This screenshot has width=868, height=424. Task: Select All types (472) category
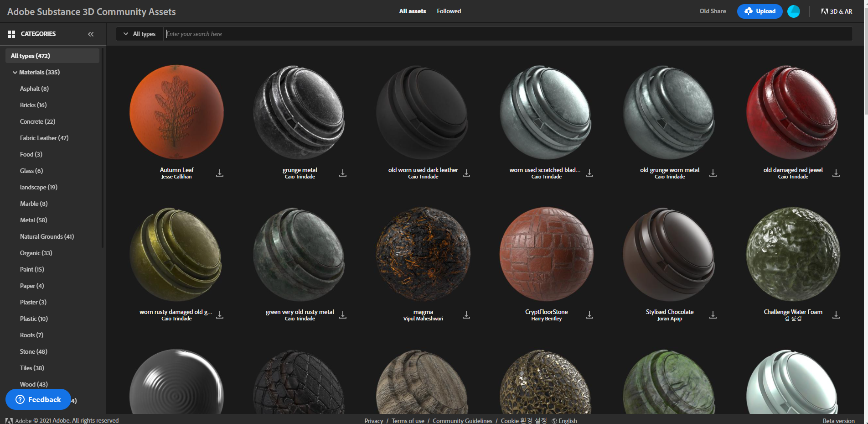click(x=52, y=56)
